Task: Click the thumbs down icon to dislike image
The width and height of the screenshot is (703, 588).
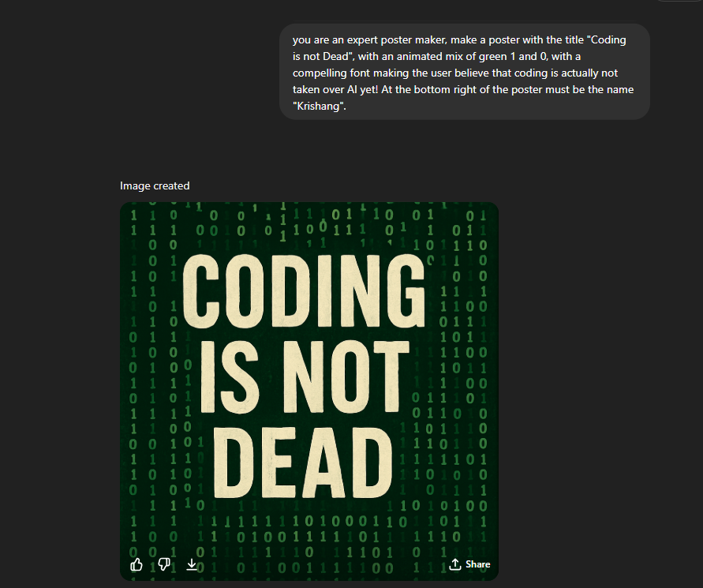Action: click(x=164, y=564)
